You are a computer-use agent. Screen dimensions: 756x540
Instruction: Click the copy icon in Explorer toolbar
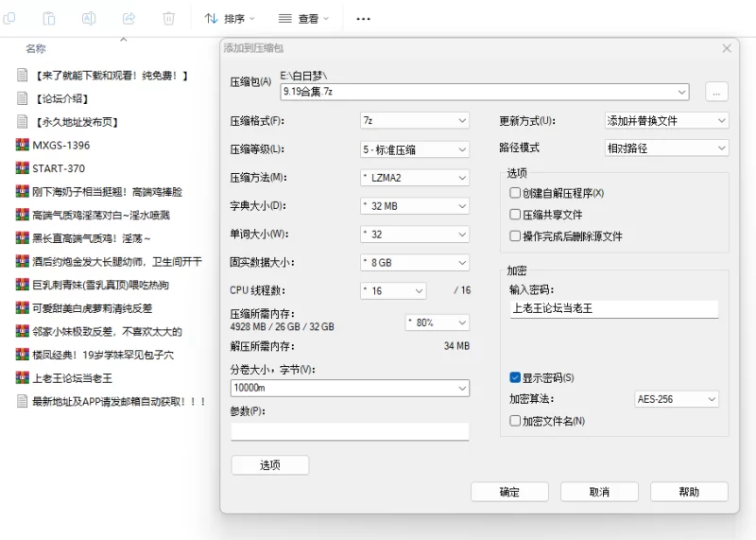click(9, 18)
